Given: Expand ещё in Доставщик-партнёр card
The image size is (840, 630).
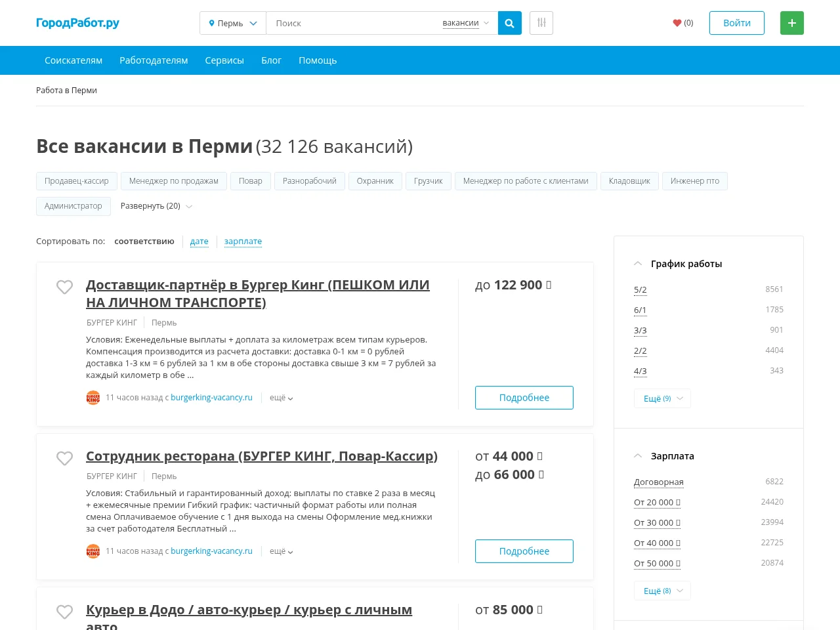Looking at the screenshot, I should click(281, 398).
